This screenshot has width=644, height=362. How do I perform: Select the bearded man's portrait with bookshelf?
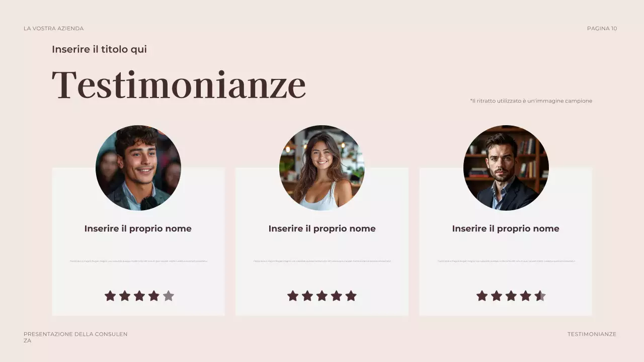(506, 168)
